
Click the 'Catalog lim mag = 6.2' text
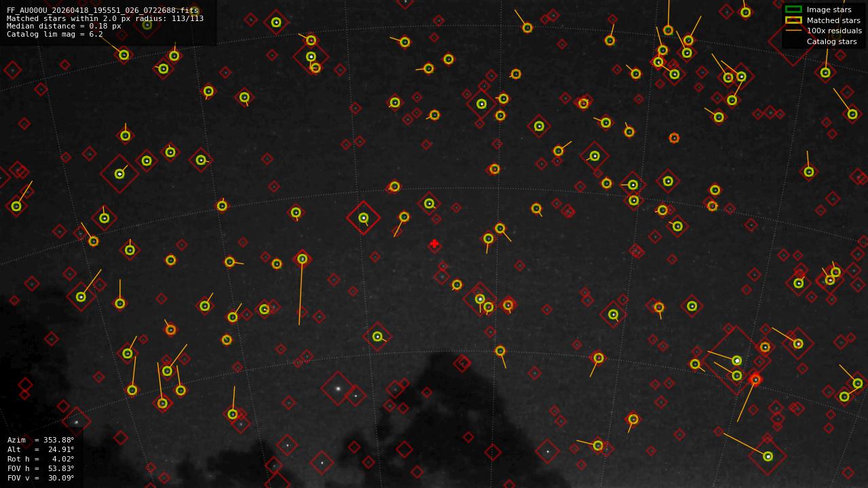55,34
